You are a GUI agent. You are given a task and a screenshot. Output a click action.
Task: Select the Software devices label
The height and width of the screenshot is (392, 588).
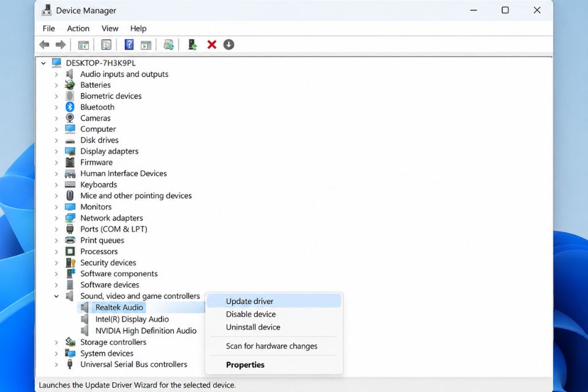tap(110, 285)
